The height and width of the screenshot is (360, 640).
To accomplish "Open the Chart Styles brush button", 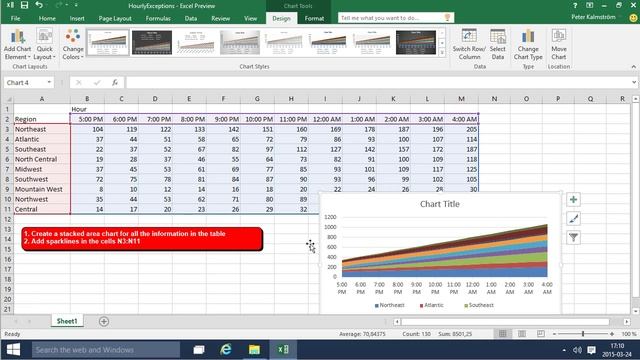I will (x=573, y=219).
